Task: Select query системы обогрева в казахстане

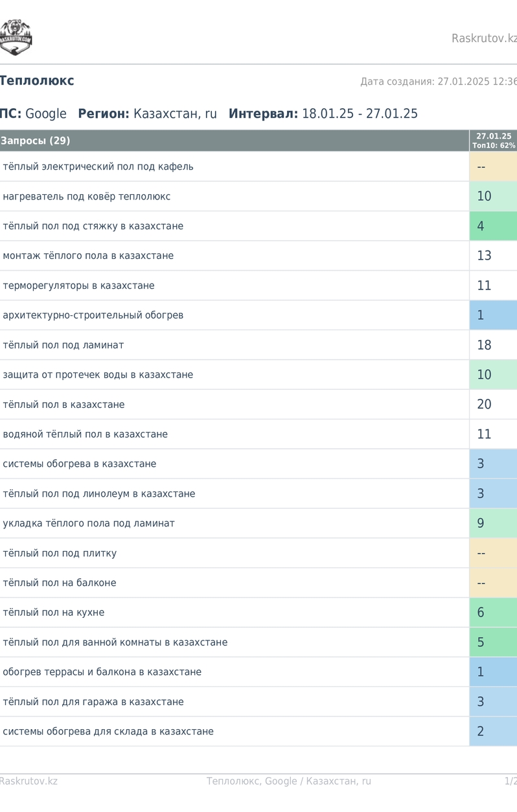Action: [80, 464]
